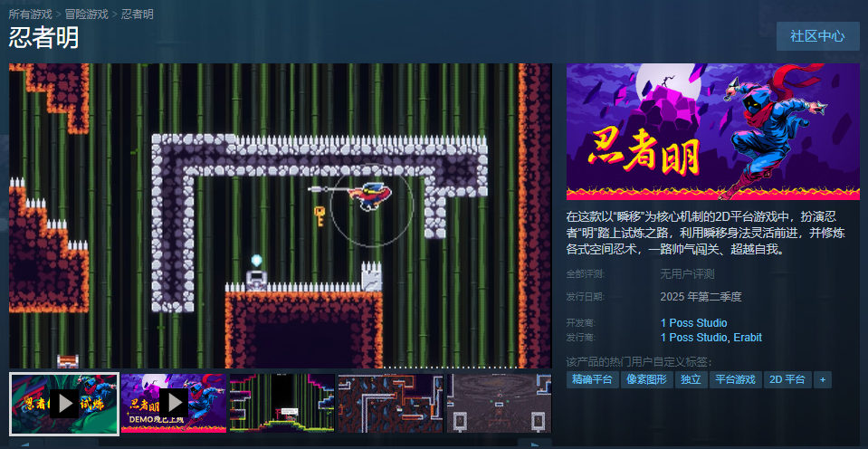
Task: Click the 该产品的热门用户自定义标签 label
Action: click(639, 363)
